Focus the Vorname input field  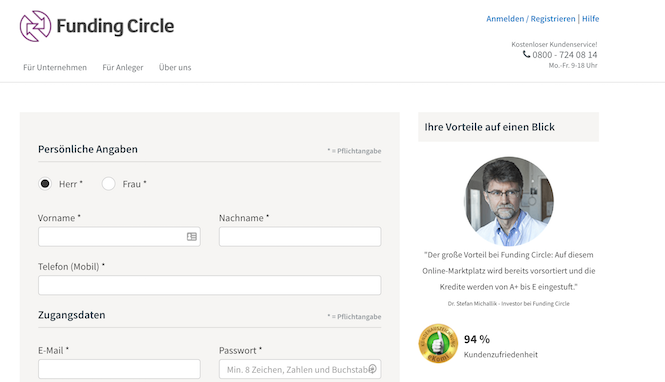click(x=119, y=237)
